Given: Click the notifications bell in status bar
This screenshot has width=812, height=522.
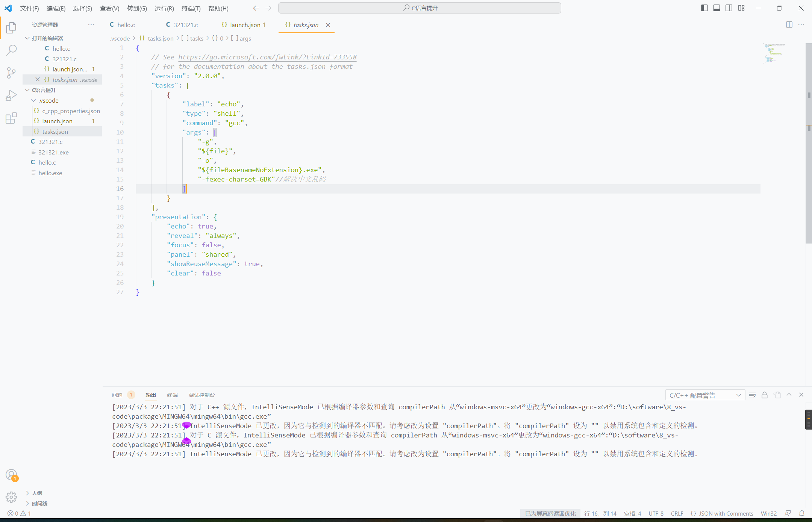Looking at the screenshot, I should (x=801, y=513).
